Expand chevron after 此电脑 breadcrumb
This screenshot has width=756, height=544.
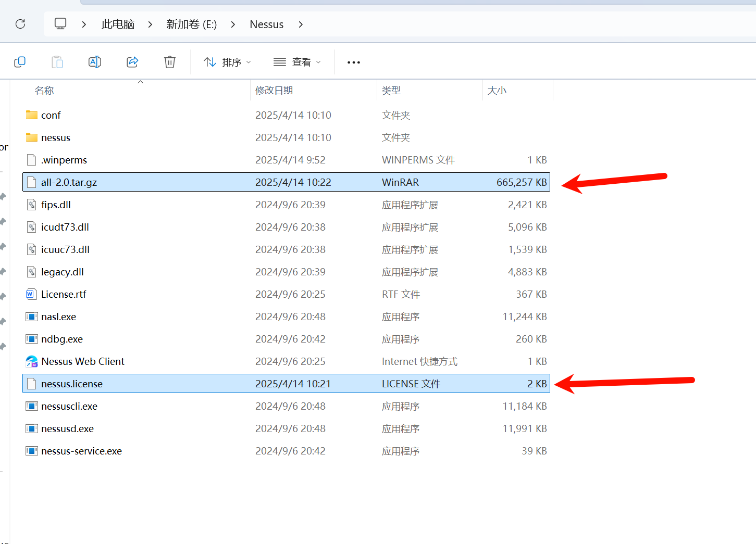[150, 24]
